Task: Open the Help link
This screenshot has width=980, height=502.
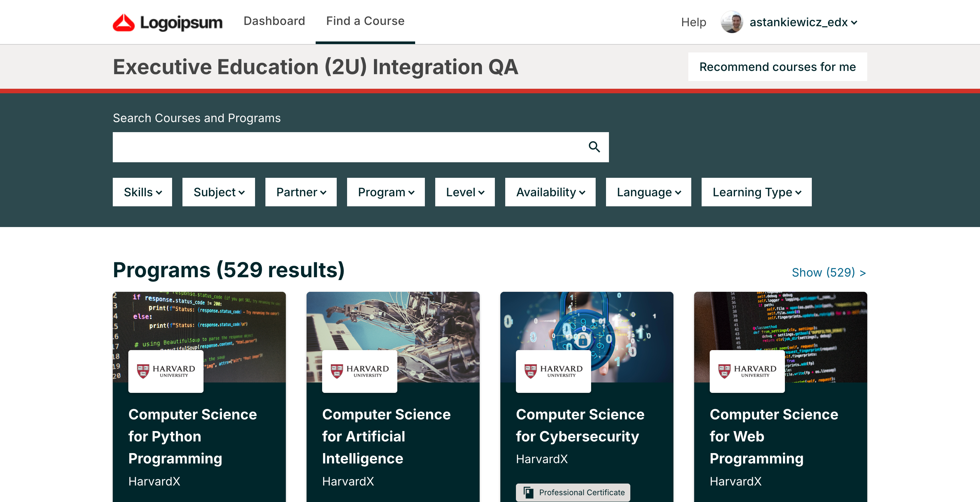Action: 694,22
